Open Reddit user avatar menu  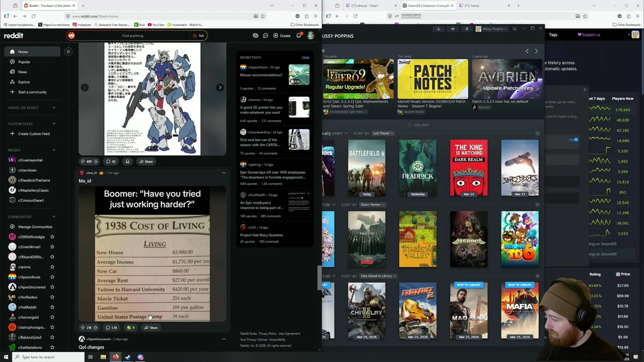(311, 36)
